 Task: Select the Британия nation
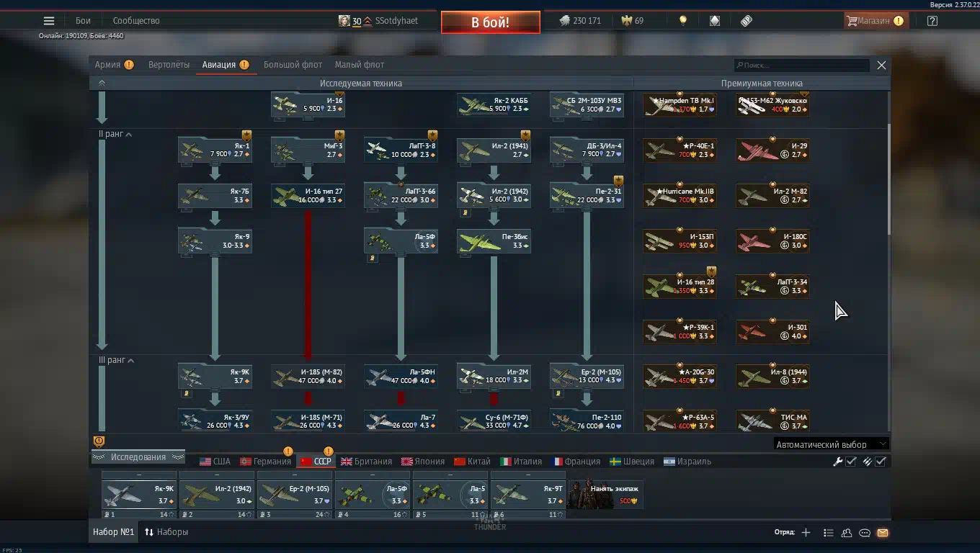[366, 462]
